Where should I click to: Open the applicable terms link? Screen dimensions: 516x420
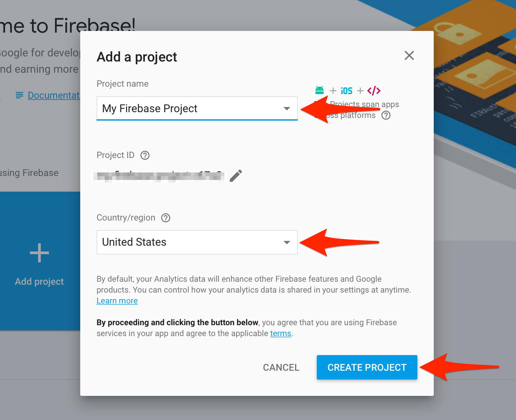click(x=280, y=333)
